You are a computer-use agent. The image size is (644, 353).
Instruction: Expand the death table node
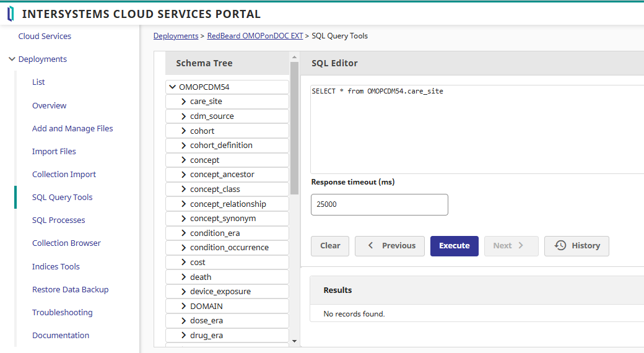click(184, 277)
